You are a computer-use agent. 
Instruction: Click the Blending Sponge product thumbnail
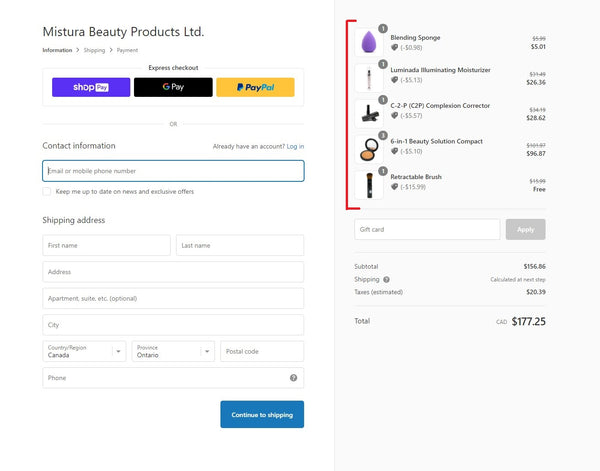(x=368, y=42)
